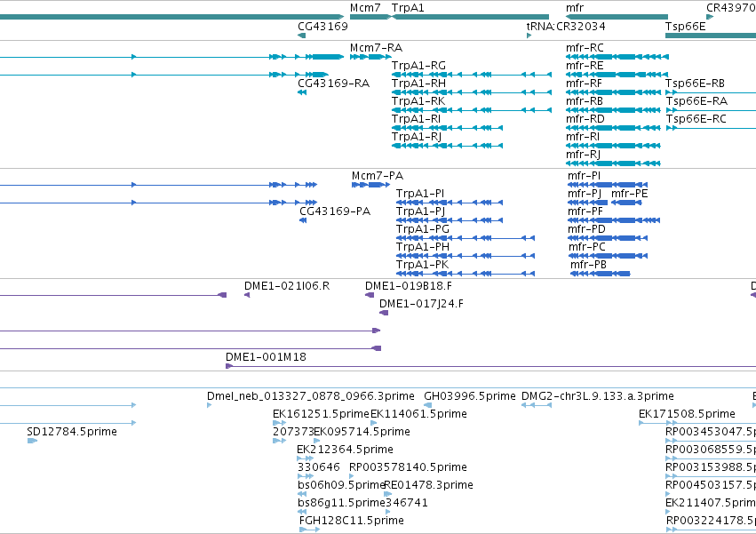The image size is (756, 534).
Task: Open the mfr-PI protein label
Action: (x=585, y=176)
